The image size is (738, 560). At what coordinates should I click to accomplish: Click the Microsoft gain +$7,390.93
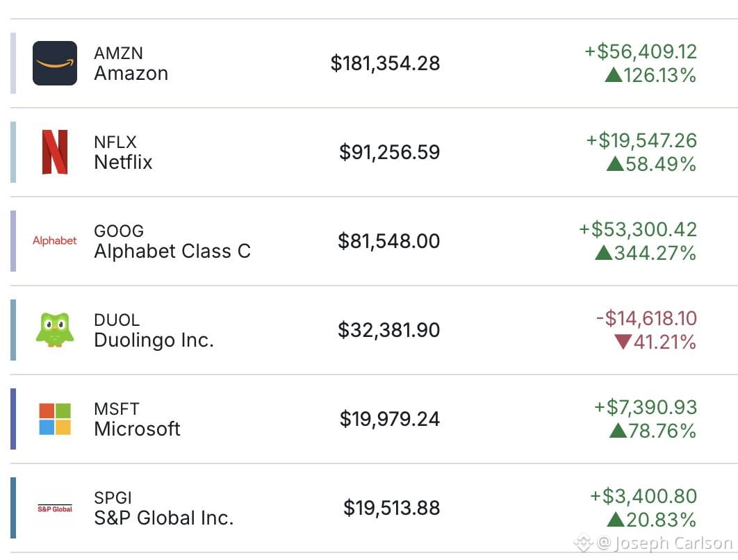click(646, 407)
